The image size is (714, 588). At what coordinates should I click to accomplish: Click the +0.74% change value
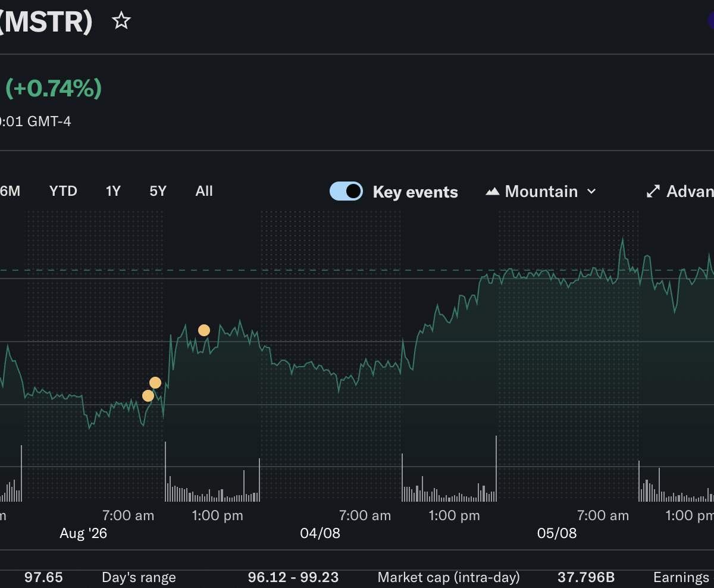(54, 89)
